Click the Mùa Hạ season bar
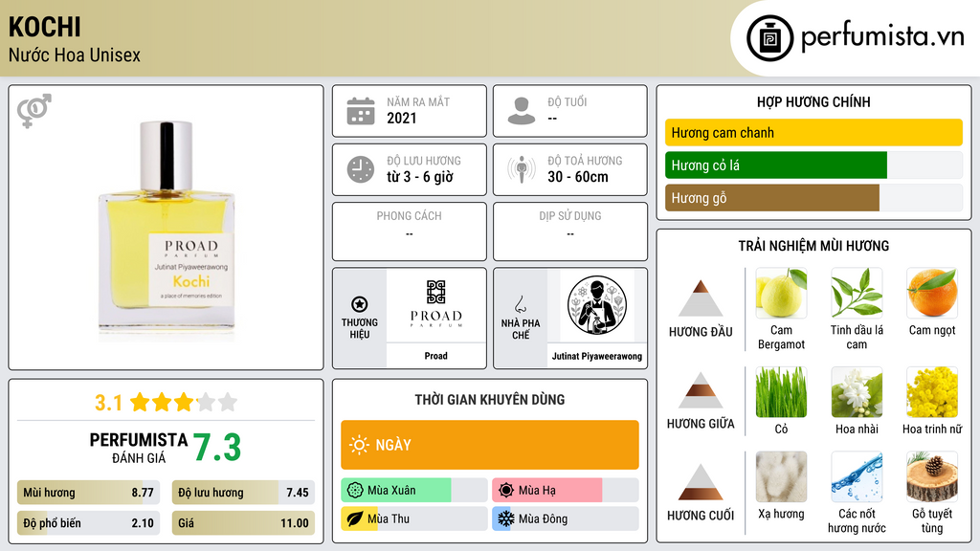The height and width of the screenshot is (551, 980). (566, 491)
